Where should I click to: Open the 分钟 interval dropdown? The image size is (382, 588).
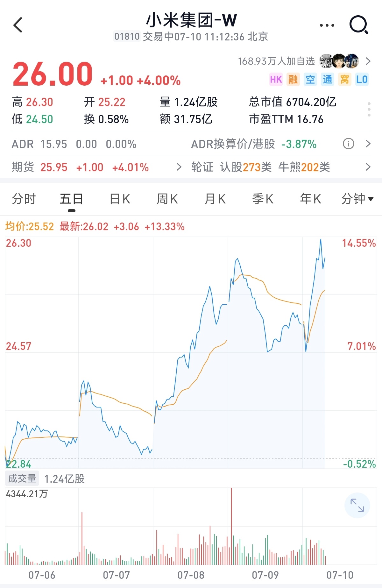pos(357,199)
